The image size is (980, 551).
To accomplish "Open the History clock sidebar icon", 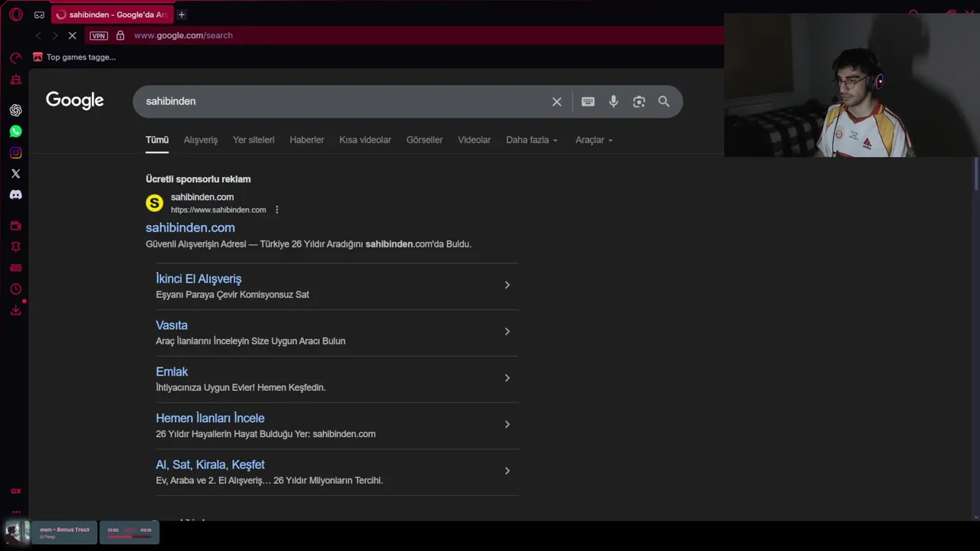I will [15, 289].
